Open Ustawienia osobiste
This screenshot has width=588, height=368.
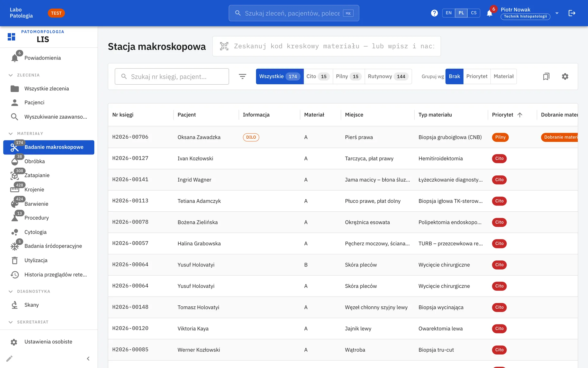[49, 342]
